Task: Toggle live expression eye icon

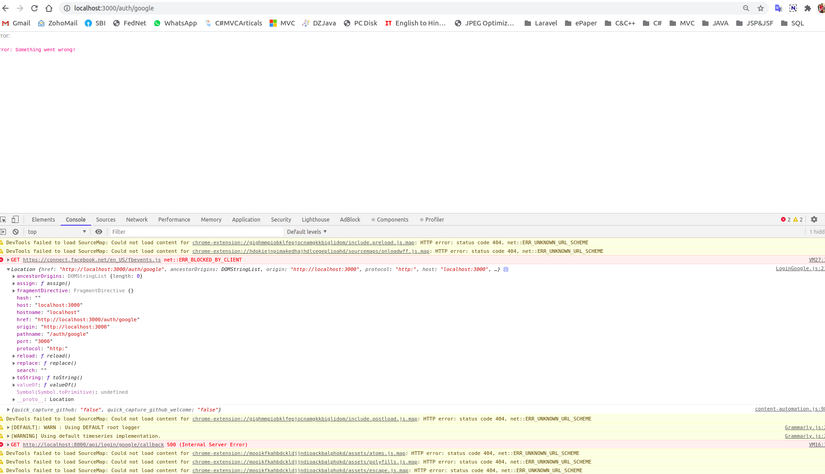Action: tap(98, 231)
